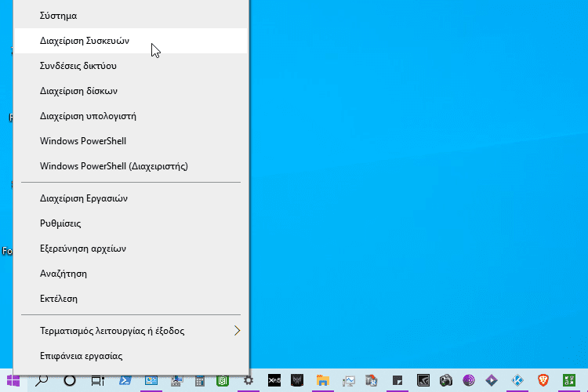The height and width of the screenshot is (392, 588).
Task: Click the registry-style taskbar icon left of Sticky Notes
Action: 372,381
